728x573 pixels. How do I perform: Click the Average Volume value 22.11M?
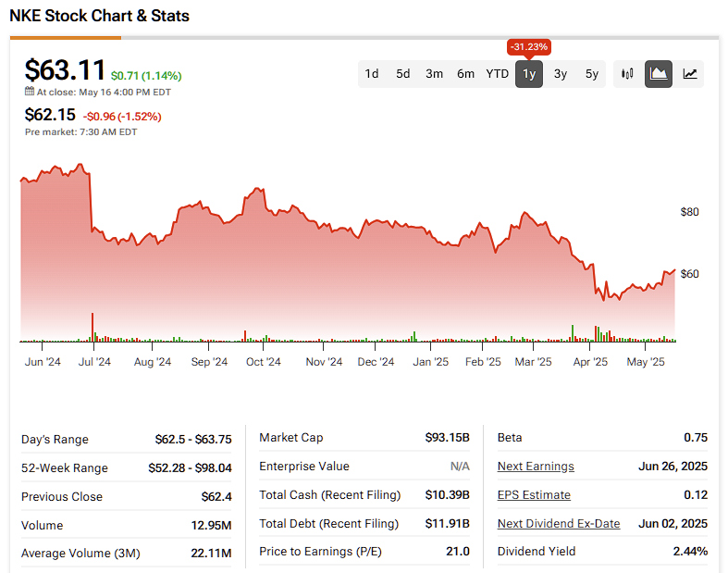(x=211, y=554)
